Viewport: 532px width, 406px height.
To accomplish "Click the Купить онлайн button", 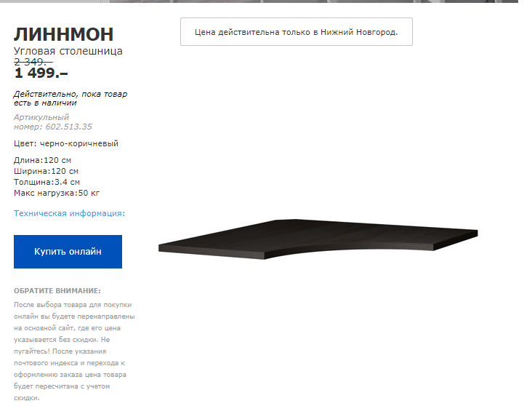I will coord(68,252).
